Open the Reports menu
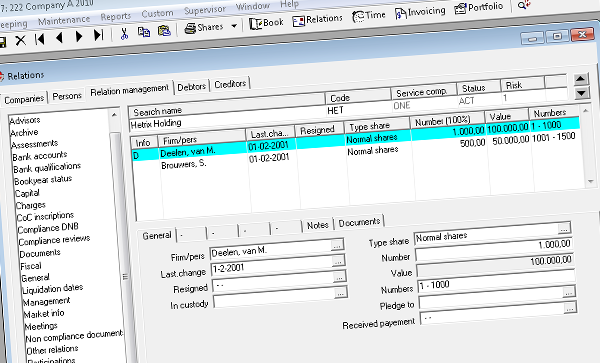 click(x=116, y=17)
